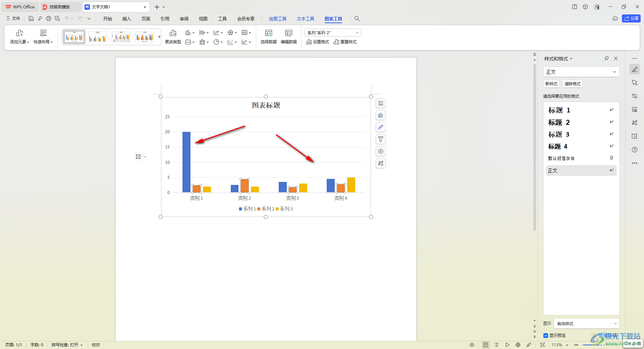
Task: Click the styles pencil icon in right sidebar
Action: click(x=635, y=69)
